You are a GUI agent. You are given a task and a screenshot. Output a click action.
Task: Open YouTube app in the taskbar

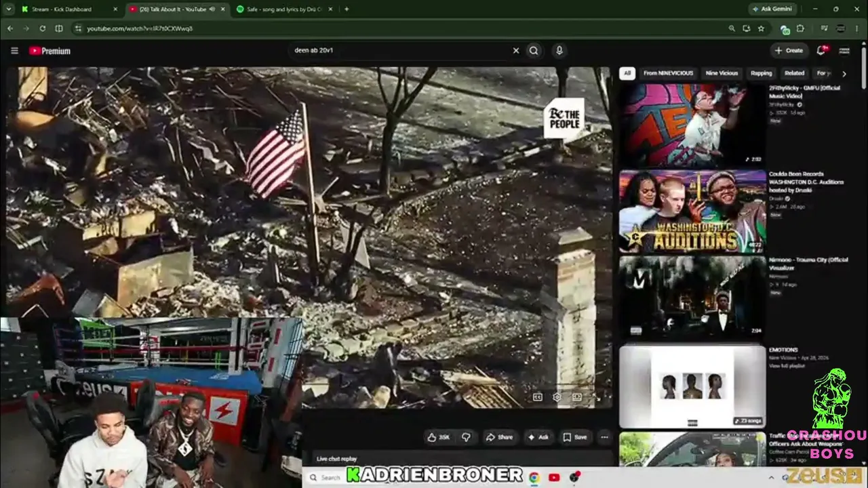click(554, 478)
